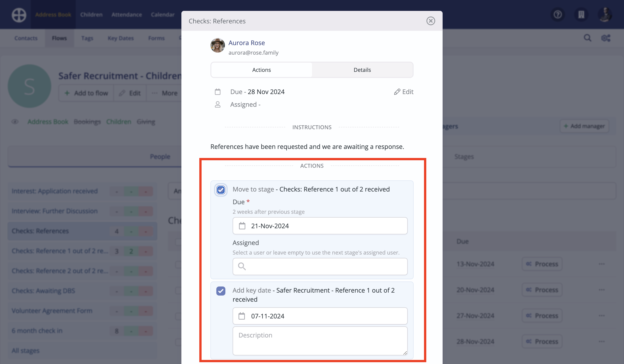Open ellipsis menu for 28-Nov-2024 row
The width and height of the screenshot is (624, 364).
602,342
